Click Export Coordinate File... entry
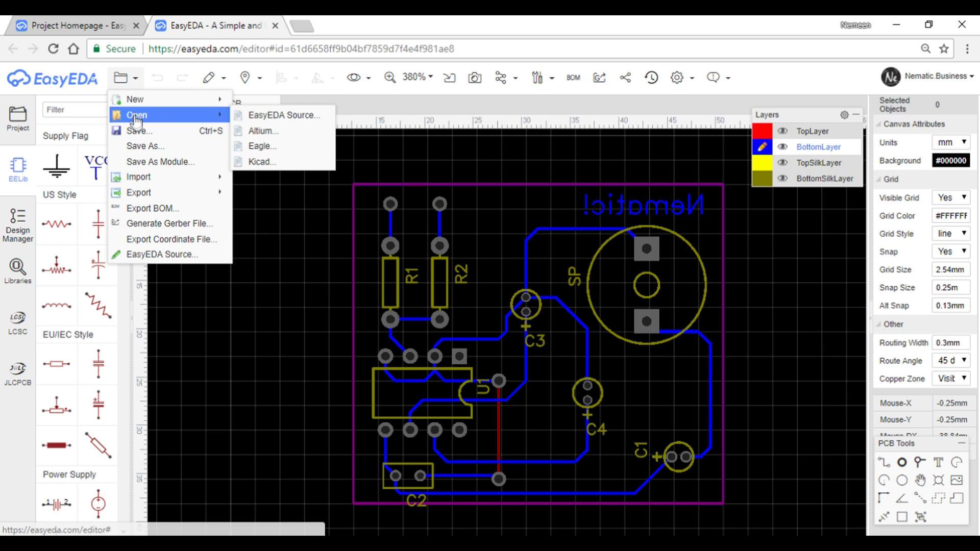980x551 pixels. [170, 239]
